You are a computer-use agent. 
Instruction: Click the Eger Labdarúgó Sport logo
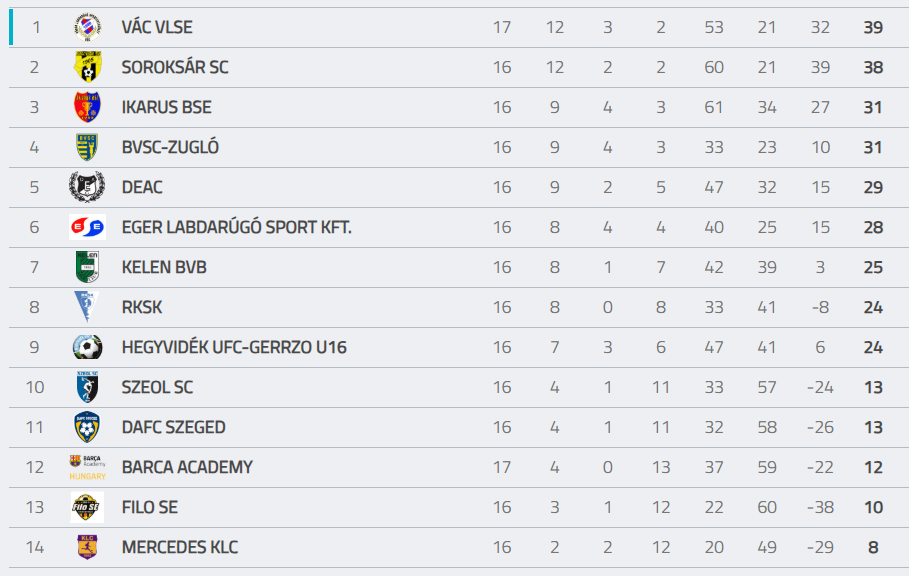pyautogui.click(x=87, y=227)
